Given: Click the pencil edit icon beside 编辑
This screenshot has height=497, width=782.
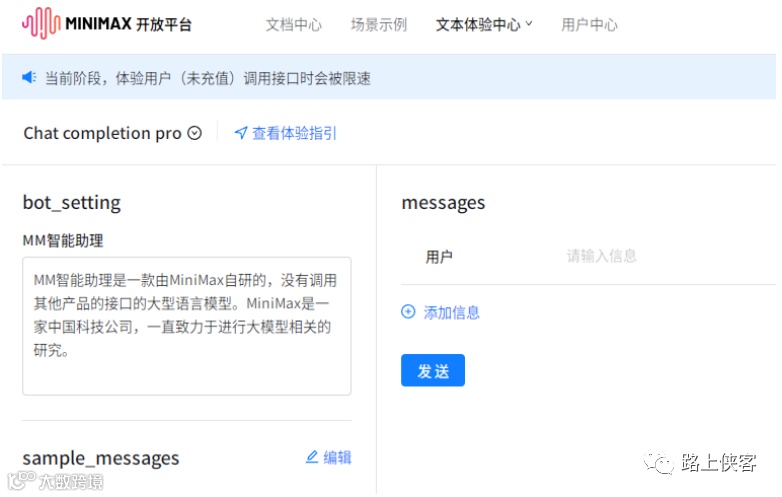Looking at the screenshot, I should click(312, 457).
